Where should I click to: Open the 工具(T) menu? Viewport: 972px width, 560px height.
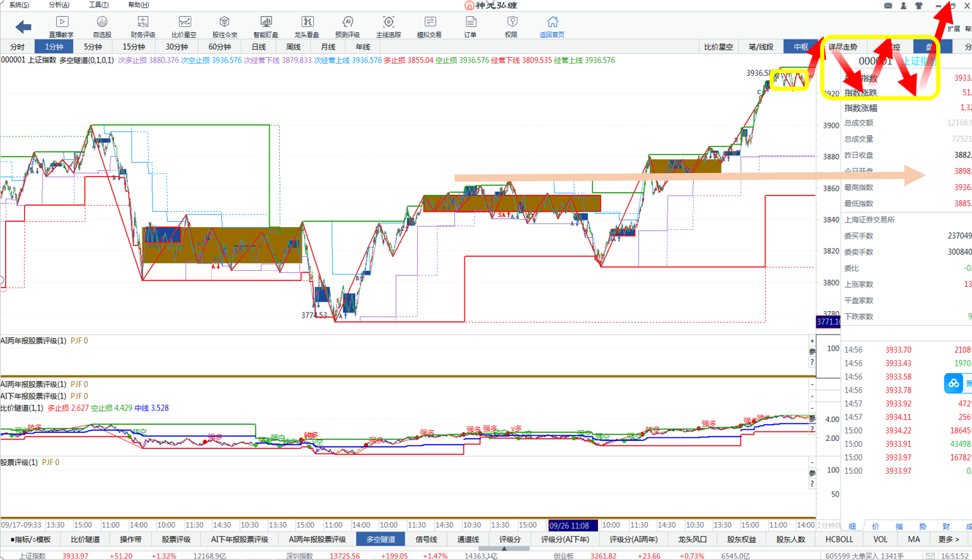coord(98,5)
